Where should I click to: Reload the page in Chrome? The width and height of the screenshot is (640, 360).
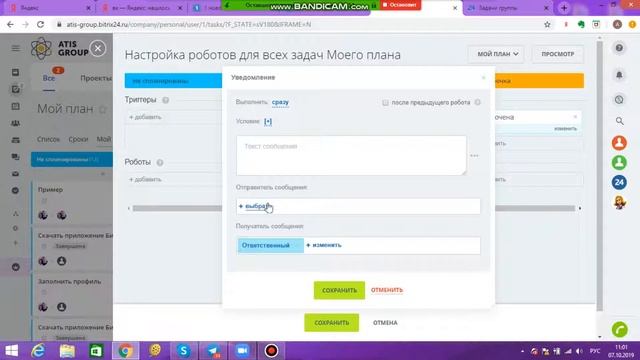40,24
